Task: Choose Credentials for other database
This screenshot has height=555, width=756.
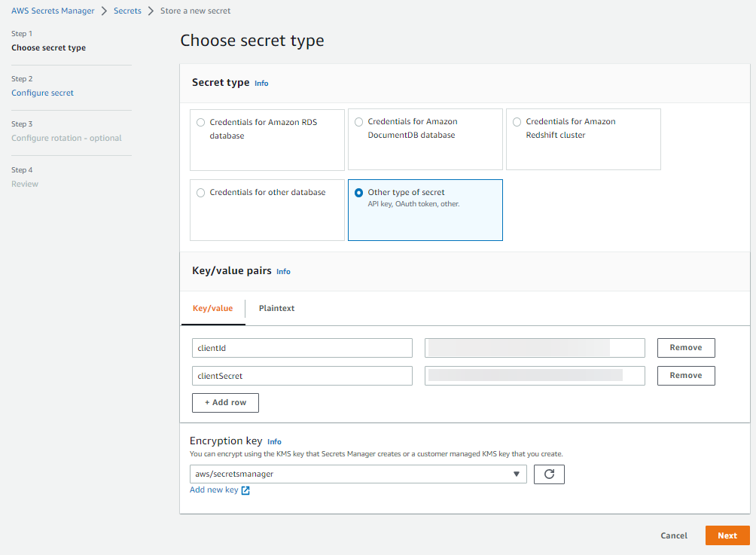Action: [x=200, y=193]
